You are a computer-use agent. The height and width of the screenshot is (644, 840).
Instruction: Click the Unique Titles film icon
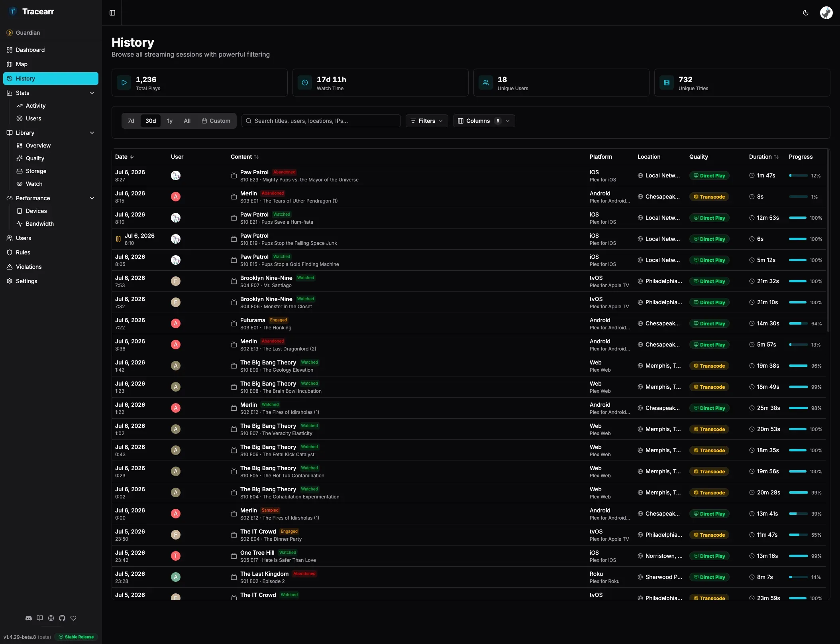[667, 83]
